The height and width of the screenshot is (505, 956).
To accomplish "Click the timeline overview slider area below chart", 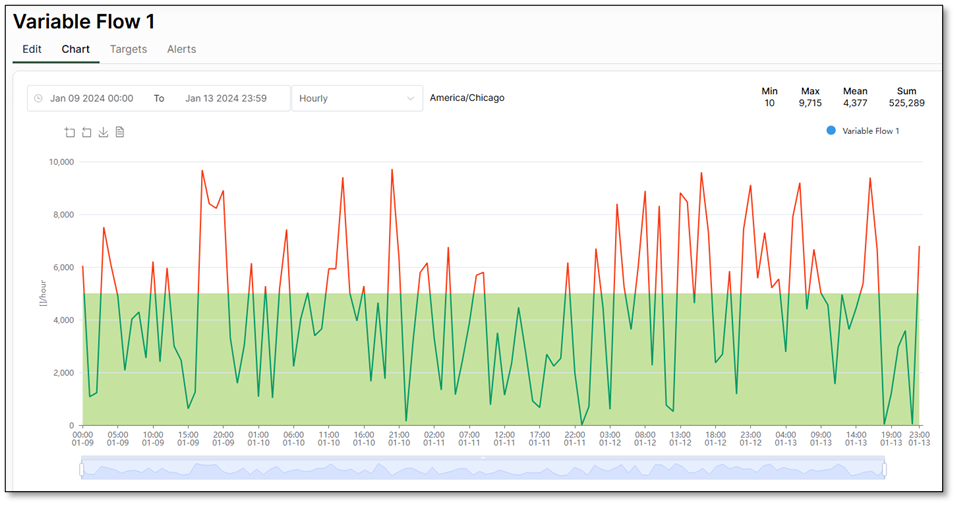I will 483,469.
